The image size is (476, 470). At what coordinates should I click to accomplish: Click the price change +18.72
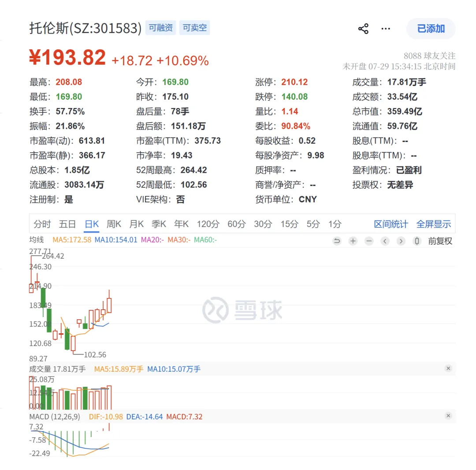pyautogui.click(x=132, y=60)
